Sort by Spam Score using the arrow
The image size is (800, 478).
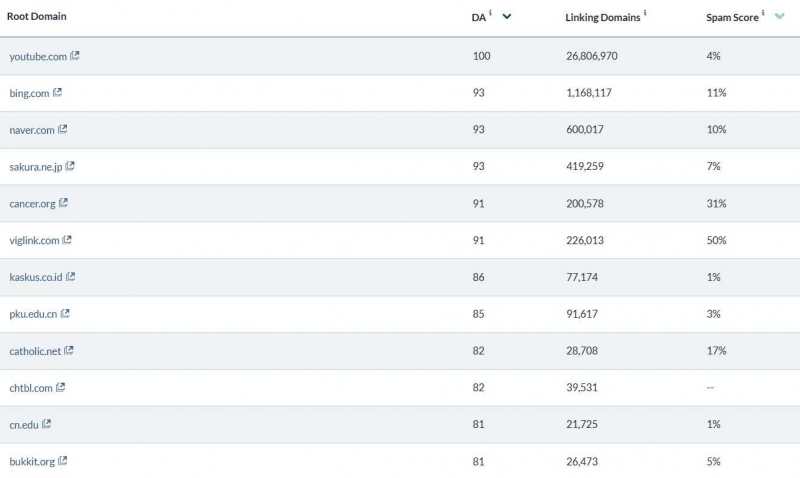779,16
